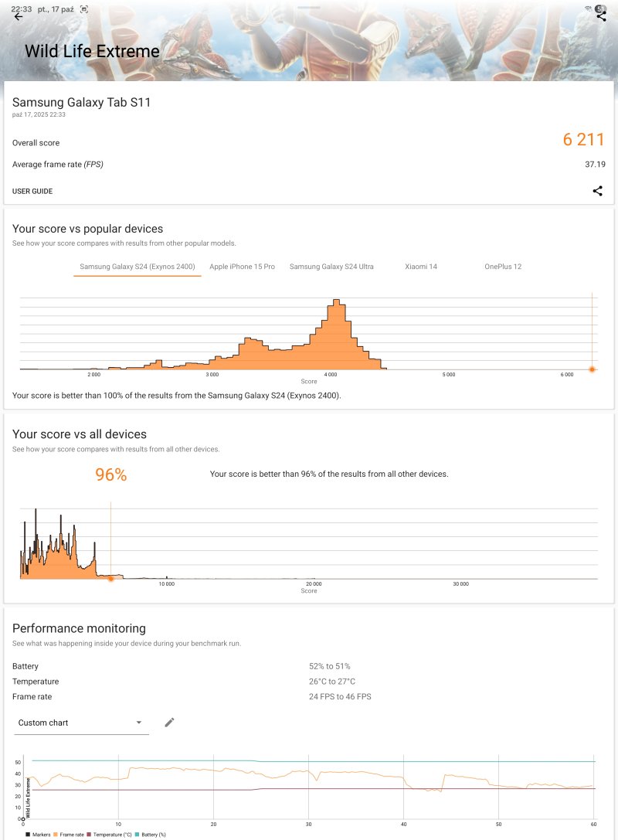Switch to the Apple iPhone 15 Pro tab

(242, 267)
